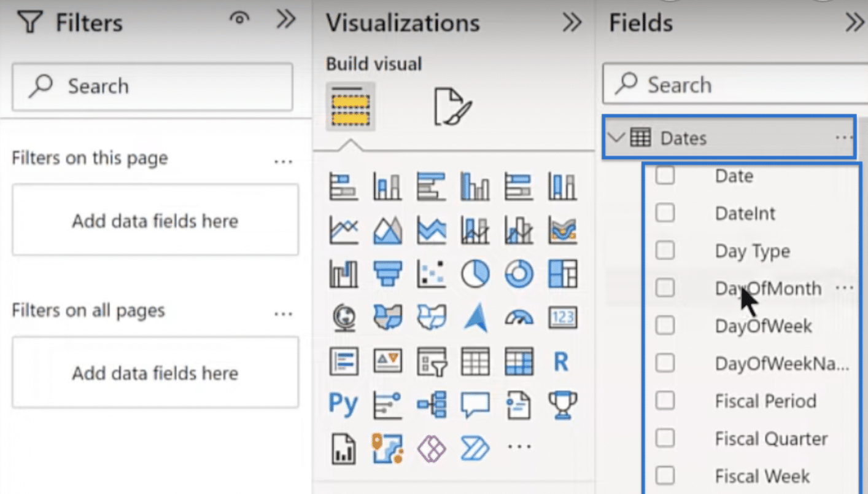
Task: Check the Date field checkbox
Action: coord(665,176)
